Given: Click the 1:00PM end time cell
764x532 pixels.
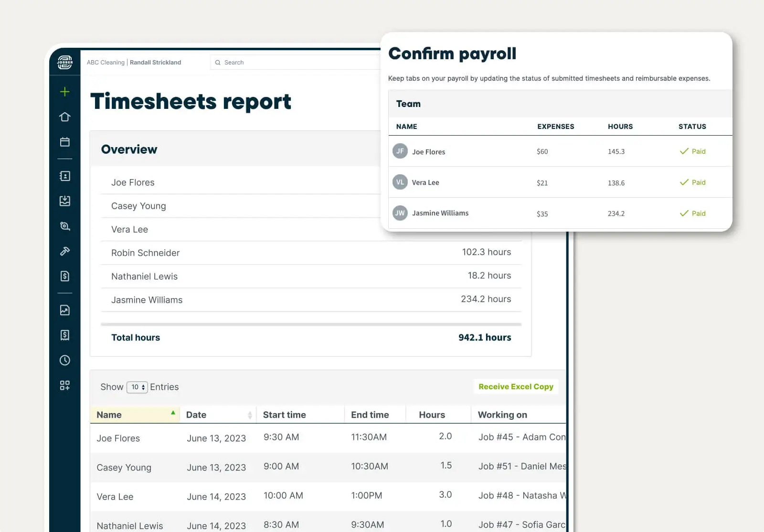Looking at the screenshot, I should 366,495.
